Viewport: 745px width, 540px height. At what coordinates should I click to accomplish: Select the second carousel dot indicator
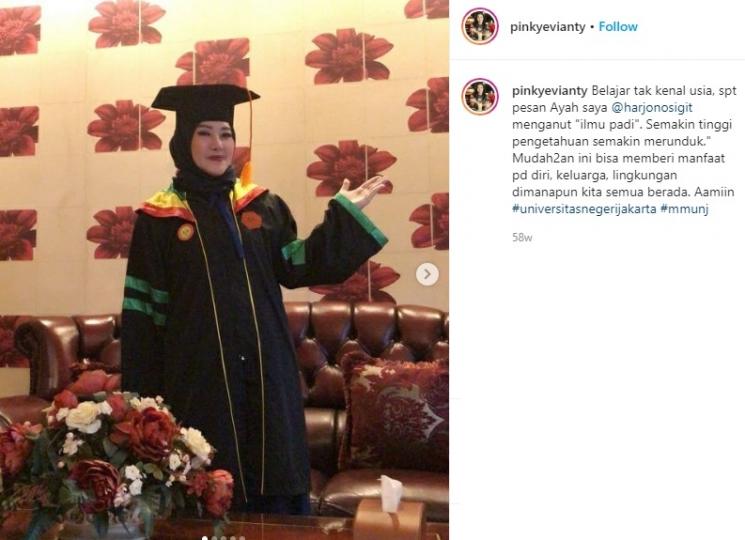(214, 538)
